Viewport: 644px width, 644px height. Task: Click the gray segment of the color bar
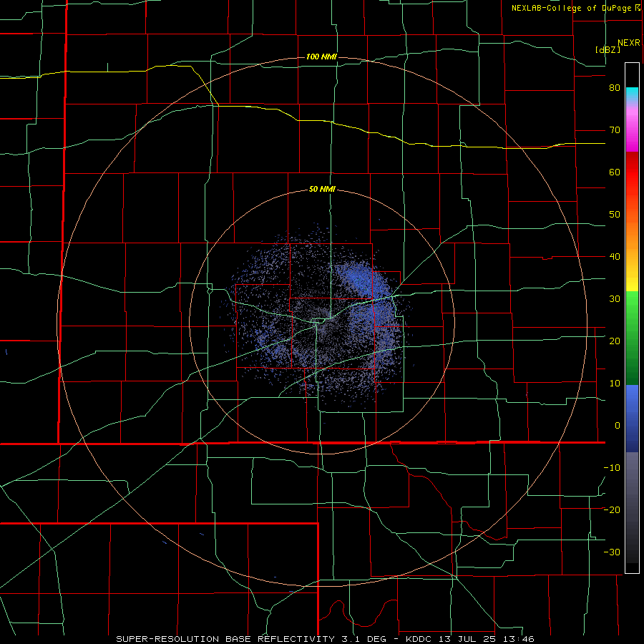(x=632, y=507)
